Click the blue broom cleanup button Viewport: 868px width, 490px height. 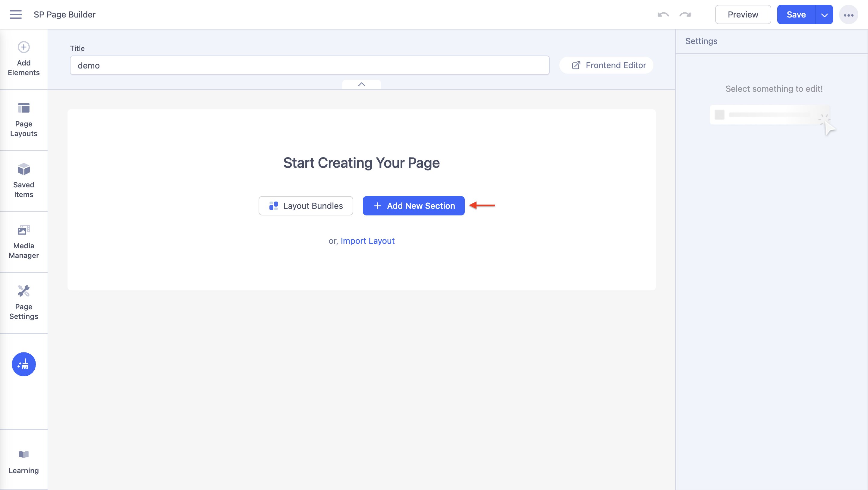tap(24, 364)
